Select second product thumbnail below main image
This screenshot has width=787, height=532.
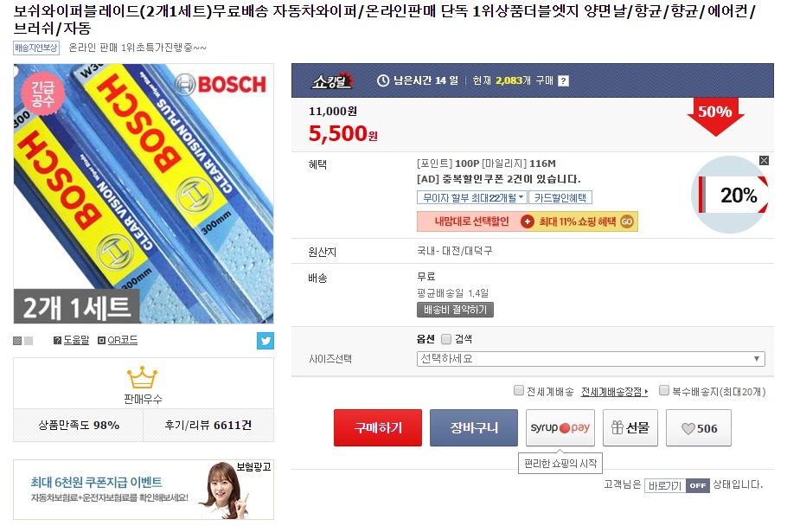tap(29, 341)
